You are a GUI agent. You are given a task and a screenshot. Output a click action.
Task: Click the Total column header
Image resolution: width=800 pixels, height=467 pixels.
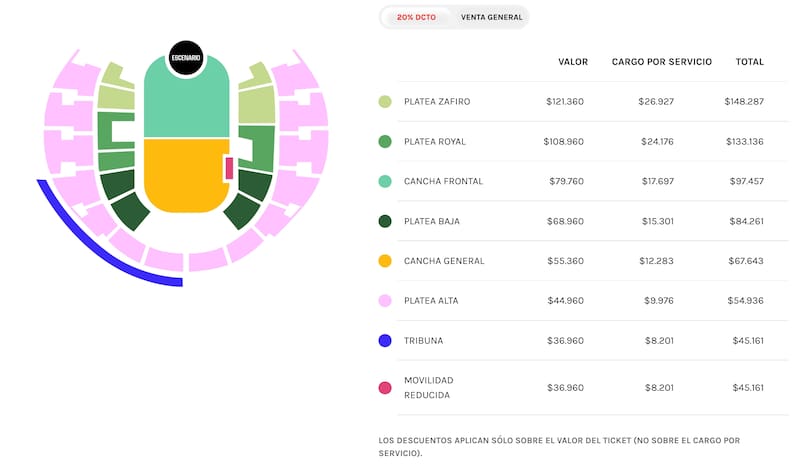(x=749, y=62)
